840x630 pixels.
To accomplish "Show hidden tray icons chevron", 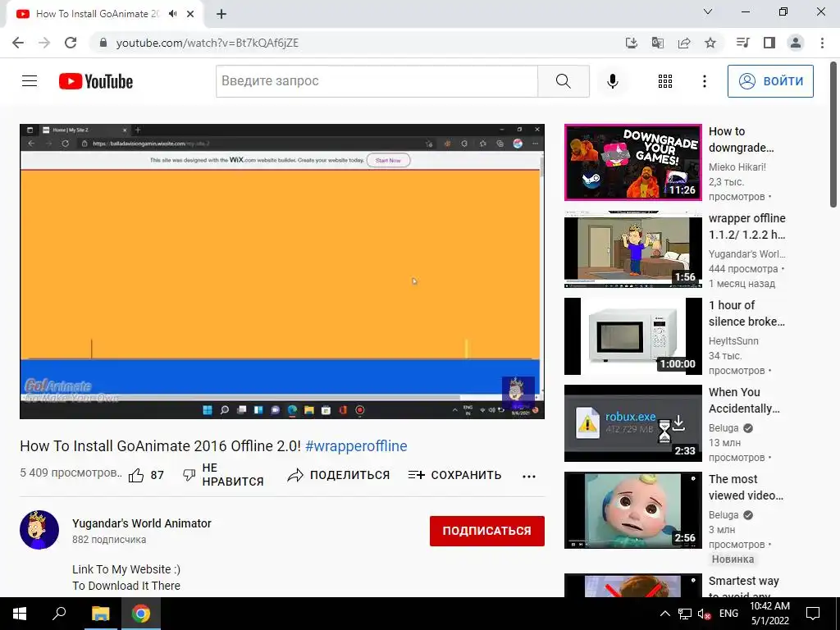I will 664,614.
